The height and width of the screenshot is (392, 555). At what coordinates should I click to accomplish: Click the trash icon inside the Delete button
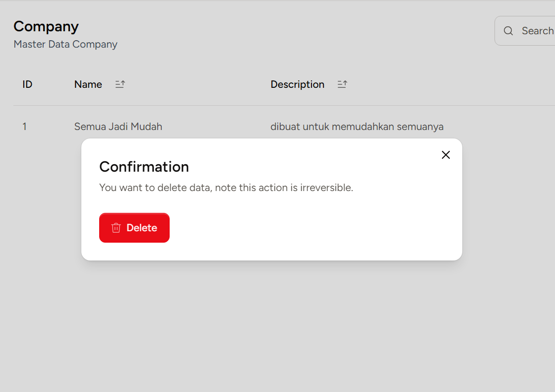[116, 228]
